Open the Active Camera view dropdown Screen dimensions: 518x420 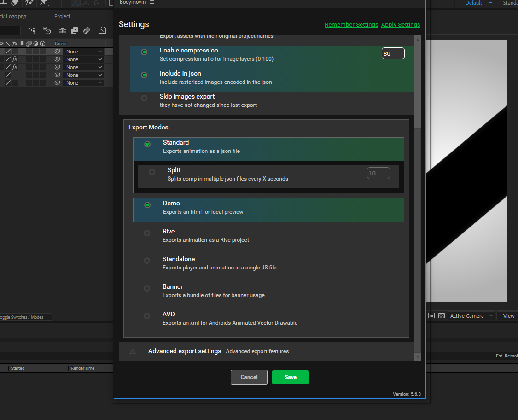point(471,316)
